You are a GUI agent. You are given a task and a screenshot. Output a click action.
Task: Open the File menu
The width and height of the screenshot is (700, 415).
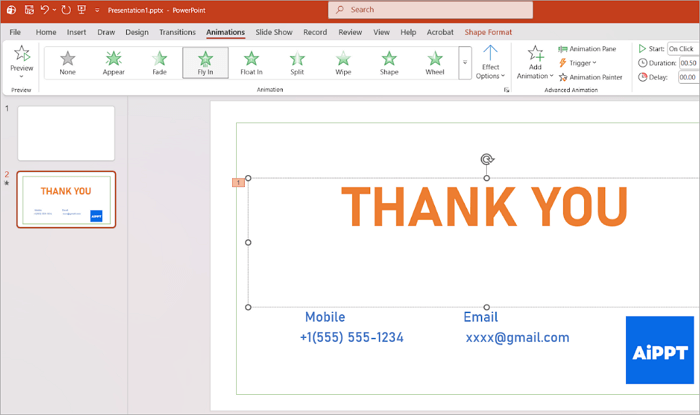coord(15,32)
